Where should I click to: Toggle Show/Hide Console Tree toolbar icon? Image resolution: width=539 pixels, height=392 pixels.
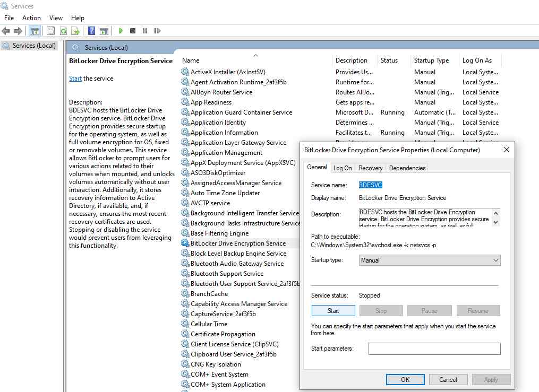(x=35, y=31)
